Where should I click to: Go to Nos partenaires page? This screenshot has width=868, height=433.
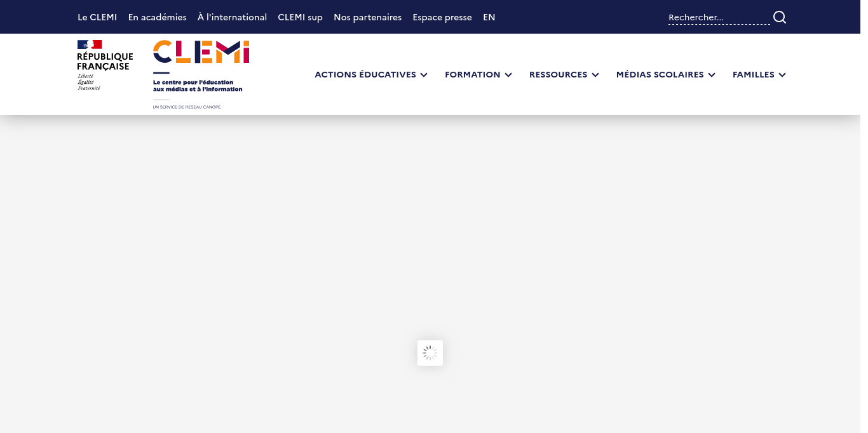click(367, 17)
